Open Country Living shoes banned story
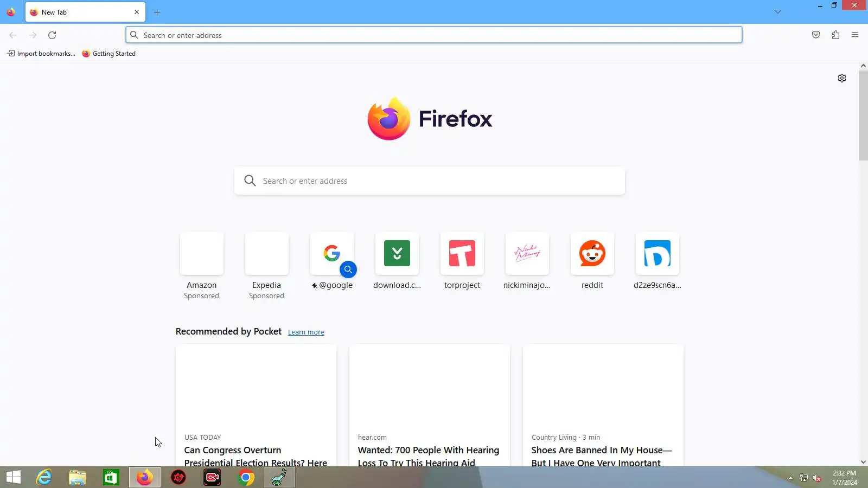This screenshot has width=868, height=488. [x=603, y=406]
